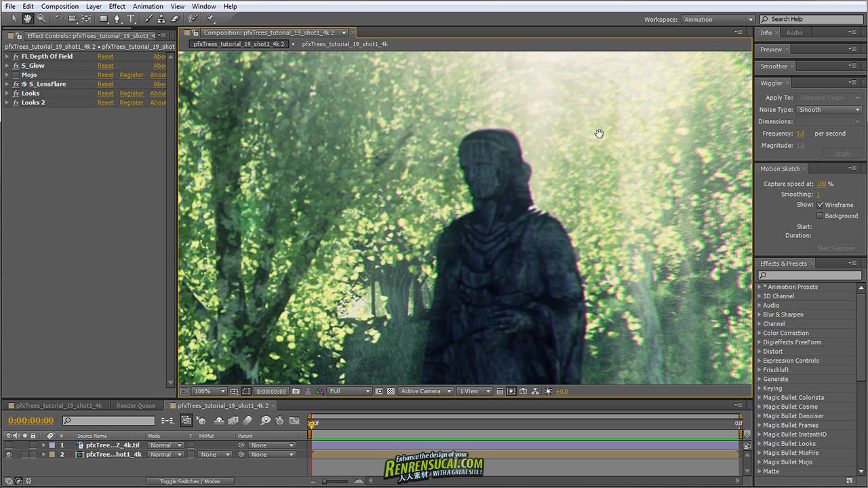Expand the Blur & Sharpen effects category
The height and width of the screenshot is (488, 868).
(759, 314)
